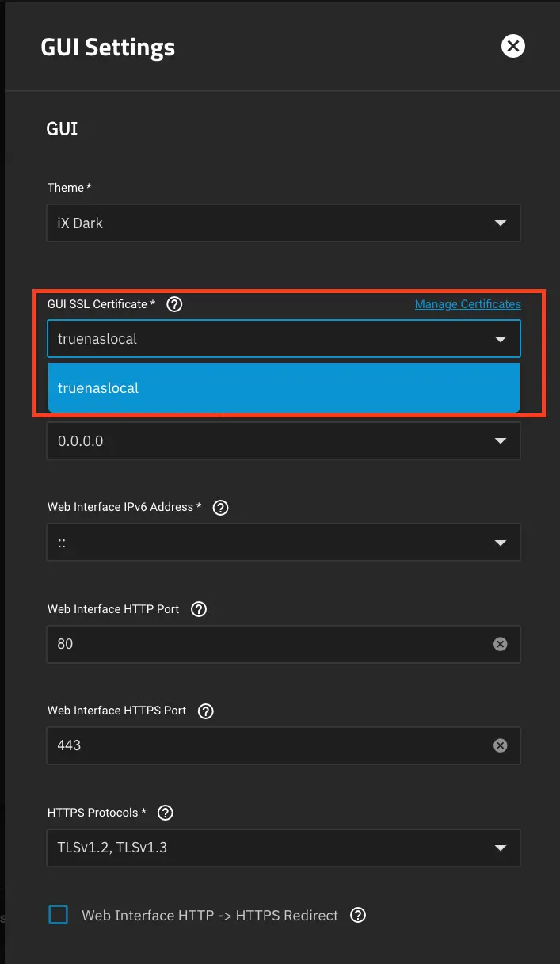Click the iX Dark theme selector

pyautogui.click(x=284, y=223)
